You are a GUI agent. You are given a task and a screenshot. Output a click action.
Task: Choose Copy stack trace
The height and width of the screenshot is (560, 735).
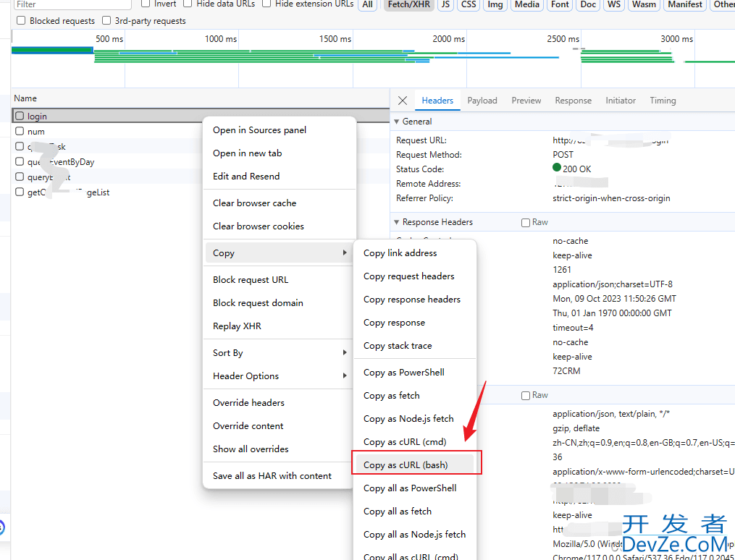415,346
